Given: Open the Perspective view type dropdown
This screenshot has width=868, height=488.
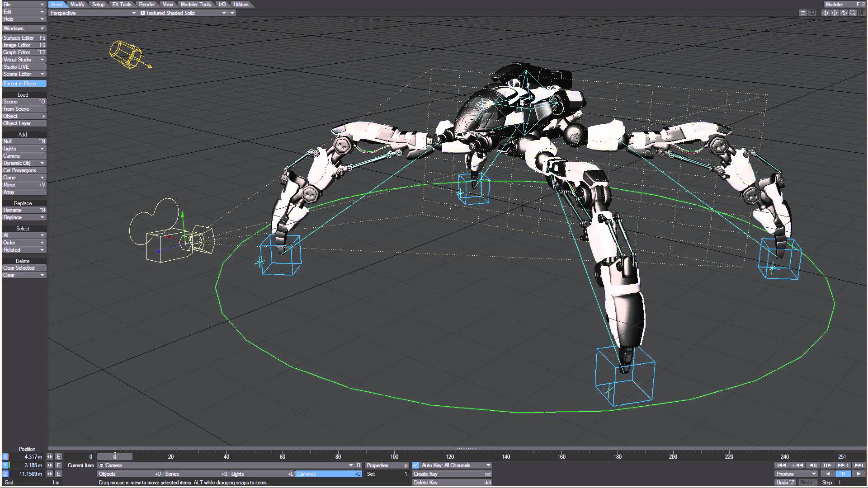Looking at the screenshot, I should pos(93,13).
